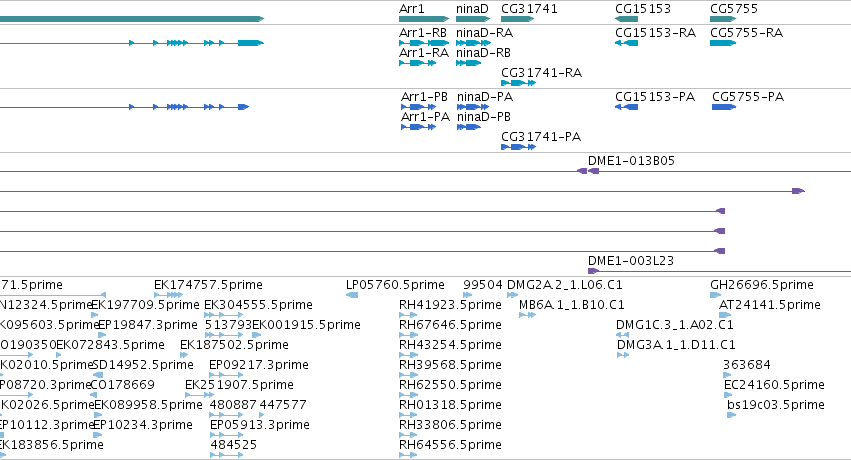Click the EC24160.5prime EST label
Viewport: 851px width, 460px height.
coord(774,385)
